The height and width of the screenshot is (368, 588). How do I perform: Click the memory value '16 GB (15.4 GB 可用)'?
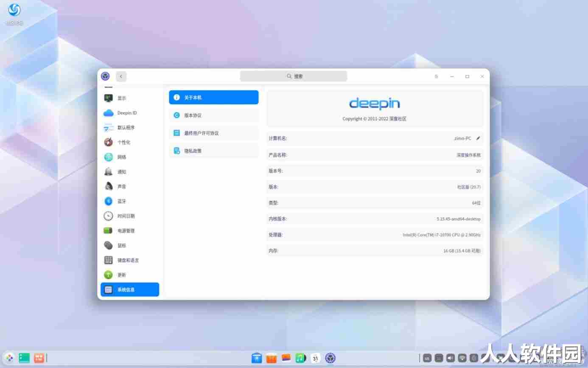(x=462, y=251)
